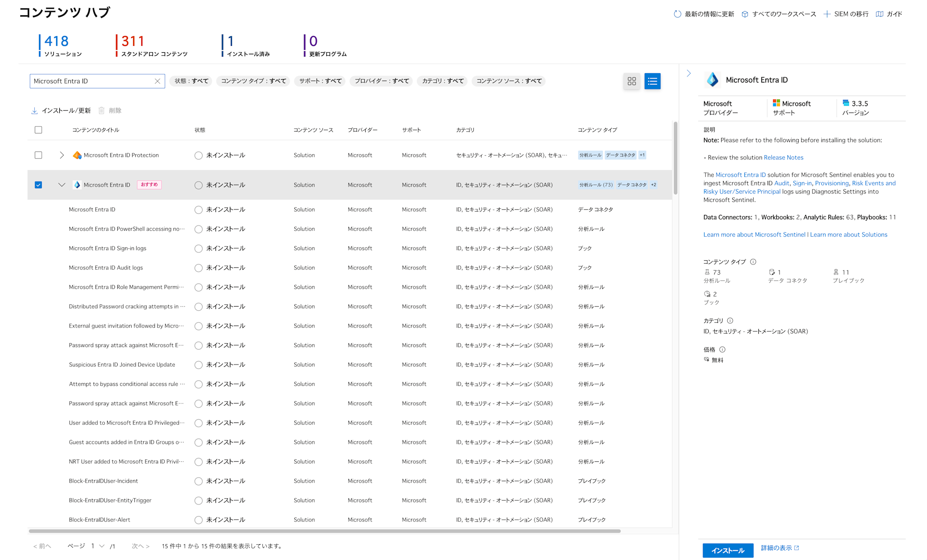The image size is (927, 560).
Task: Click the +2 content type badge
Action: pyautogui.click(x=654, y=185)
